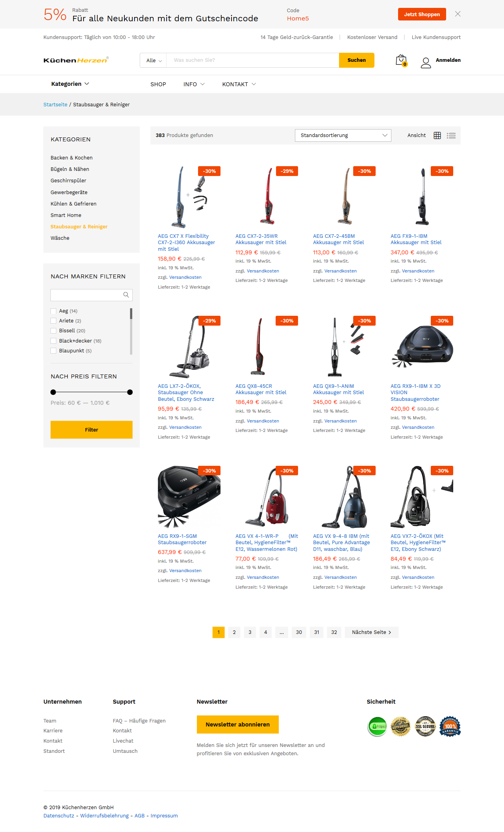
Task: Open the Standardsortierung sort dropdown
Action: [343, 135]
